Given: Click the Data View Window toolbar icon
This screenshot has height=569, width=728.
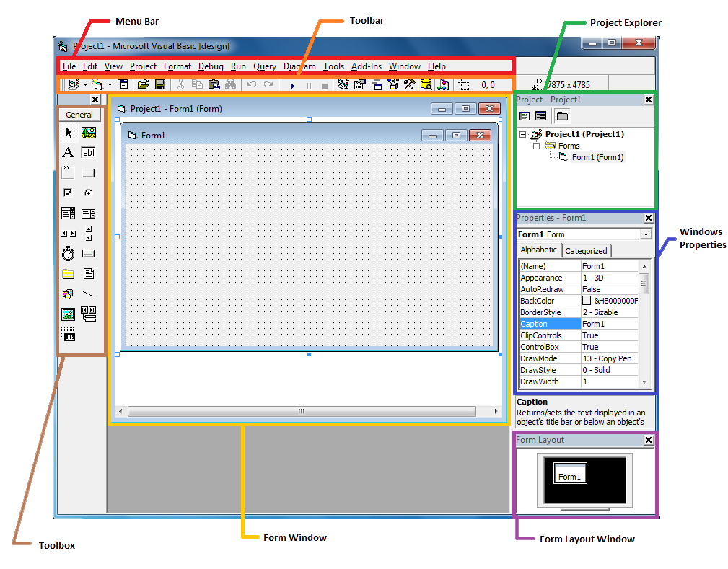Looking at the screenshot, I should 426,84.
